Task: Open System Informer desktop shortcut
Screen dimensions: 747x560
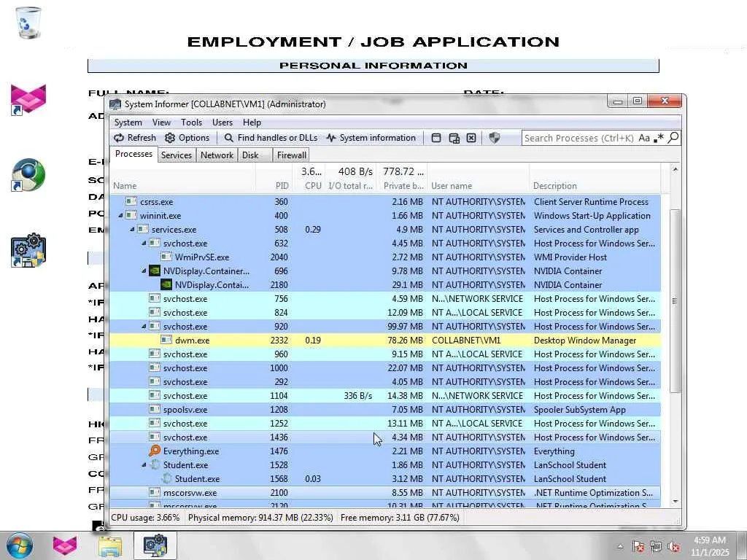Action: (x=28, y=251)
